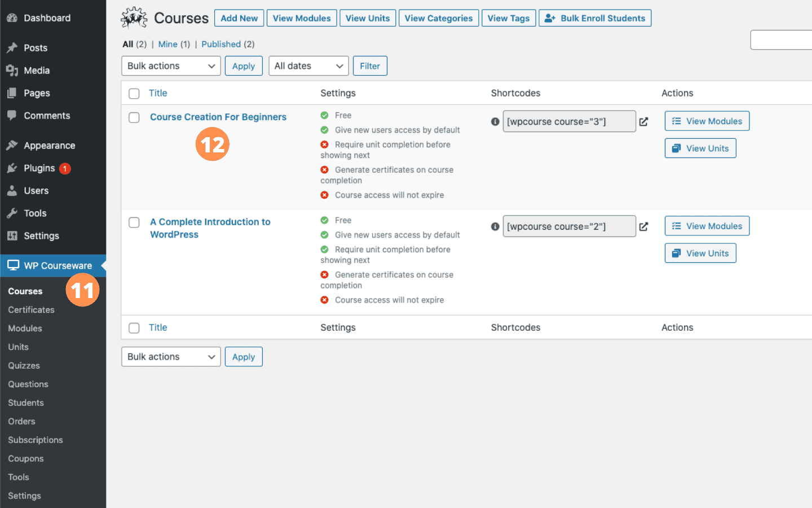Click the [wpcourse course="2"] shortcode field
The image size is (812, 508).
(x=570, y=226)
